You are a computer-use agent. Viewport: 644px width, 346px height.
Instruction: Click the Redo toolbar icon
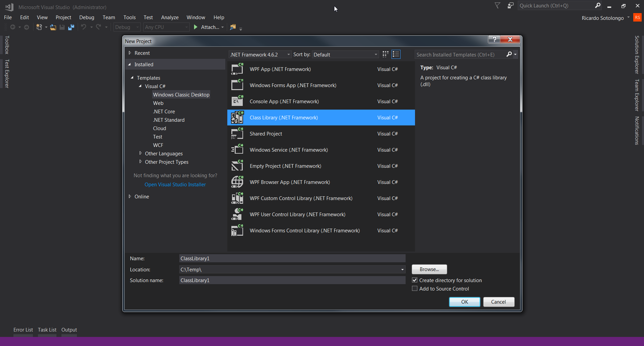coord(98,27)
